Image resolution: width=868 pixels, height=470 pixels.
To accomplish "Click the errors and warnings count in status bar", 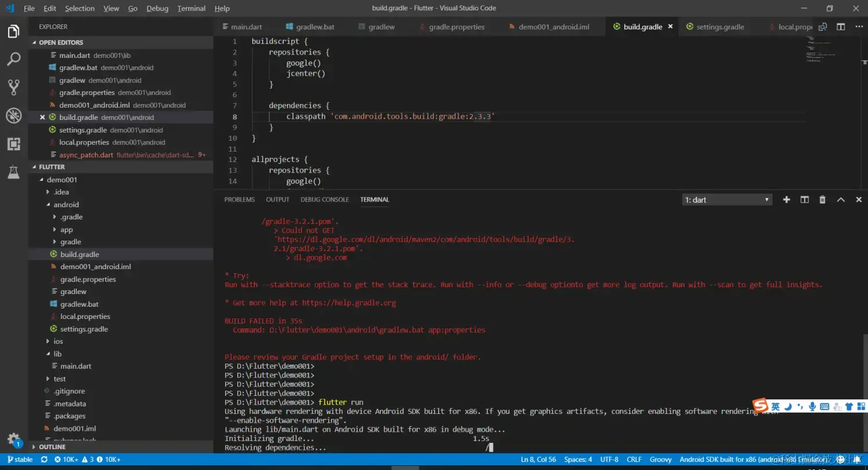I will [87, 460].
